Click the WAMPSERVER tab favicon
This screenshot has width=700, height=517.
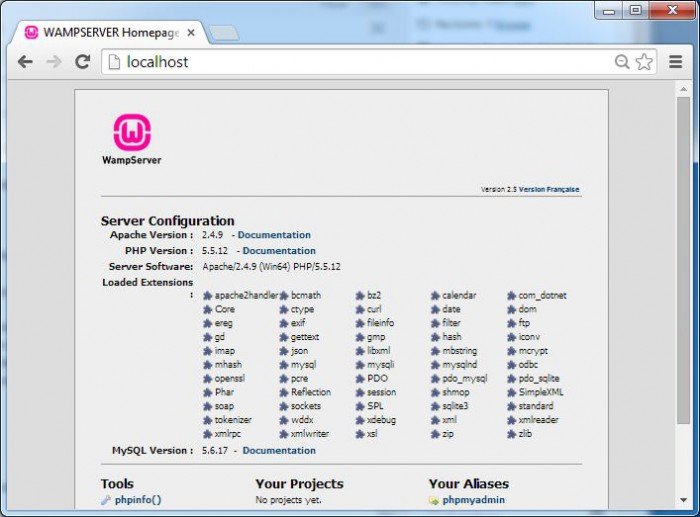[x=31, y=33]
